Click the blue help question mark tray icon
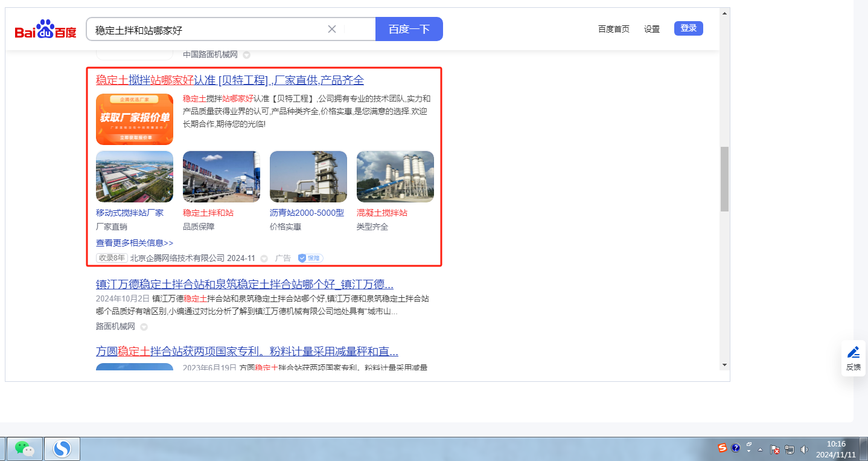 736,448
